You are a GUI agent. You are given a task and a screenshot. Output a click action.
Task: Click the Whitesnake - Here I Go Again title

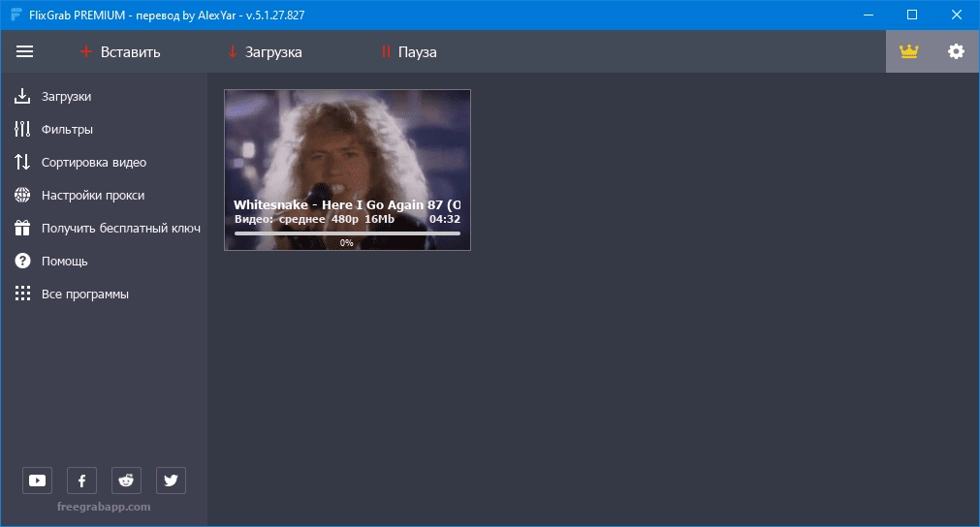(x=347, y=204)
